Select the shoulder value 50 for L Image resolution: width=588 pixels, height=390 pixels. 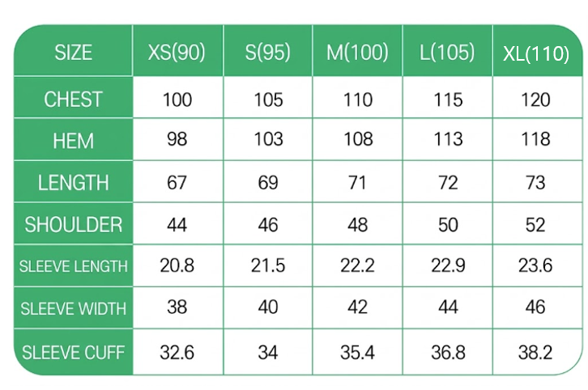(447, 224)
